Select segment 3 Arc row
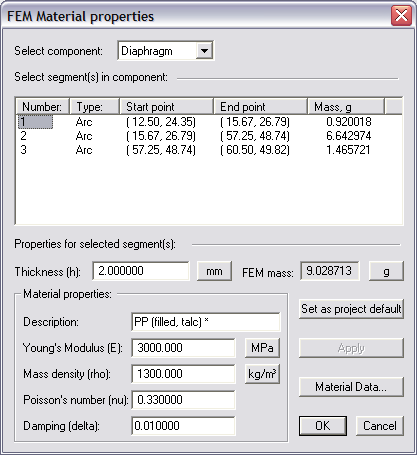This screenshot has height=455, width=417. (x=209, y=150)
